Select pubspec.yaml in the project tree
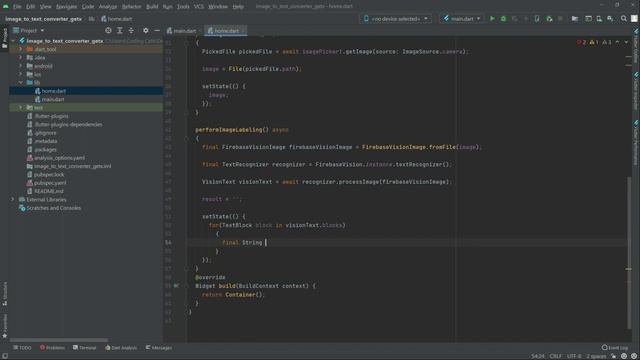 click(50, 183)
